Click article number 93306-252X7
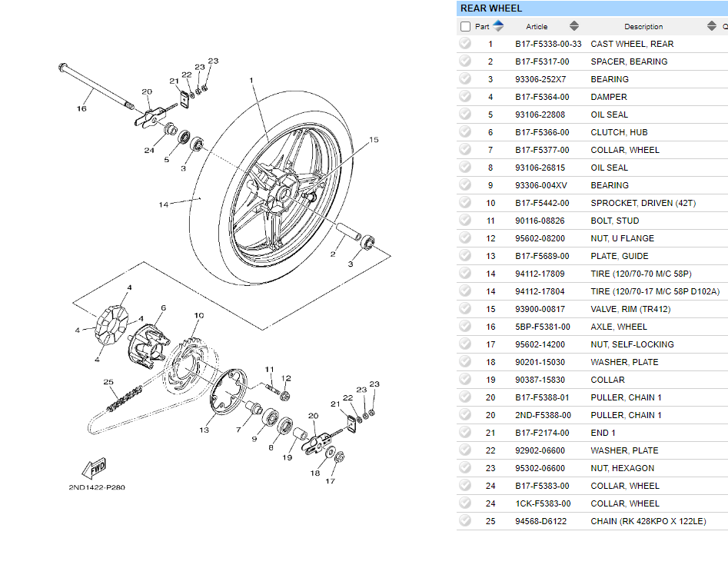The image size is (728, 568). (540, 79)
